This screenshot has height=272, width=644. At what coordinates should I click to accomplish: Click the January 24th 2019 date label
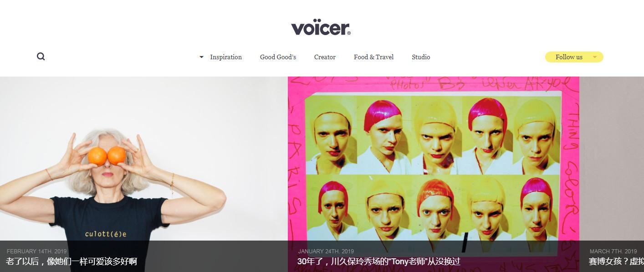(326, 251)
